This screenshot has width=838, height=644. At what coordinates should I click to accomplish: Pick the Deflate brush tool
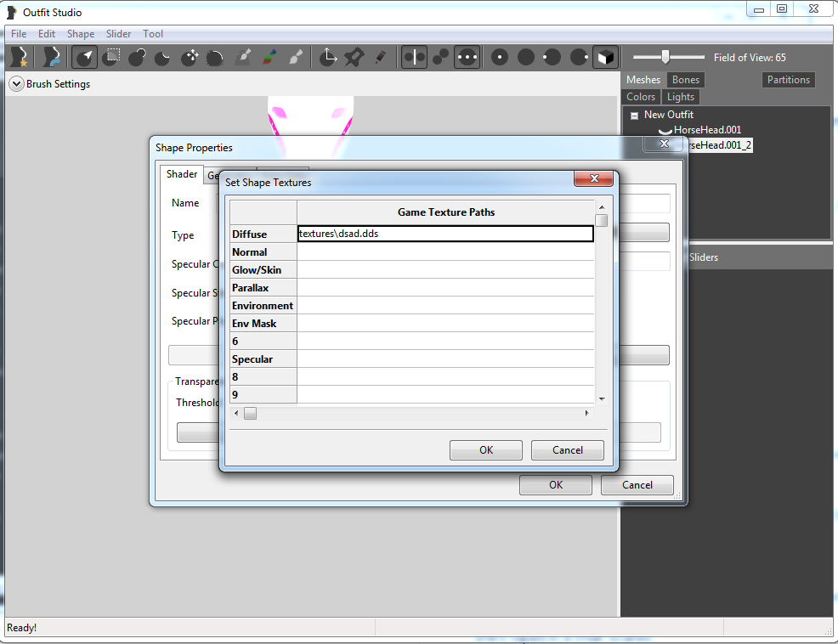[x=163, y=57]
